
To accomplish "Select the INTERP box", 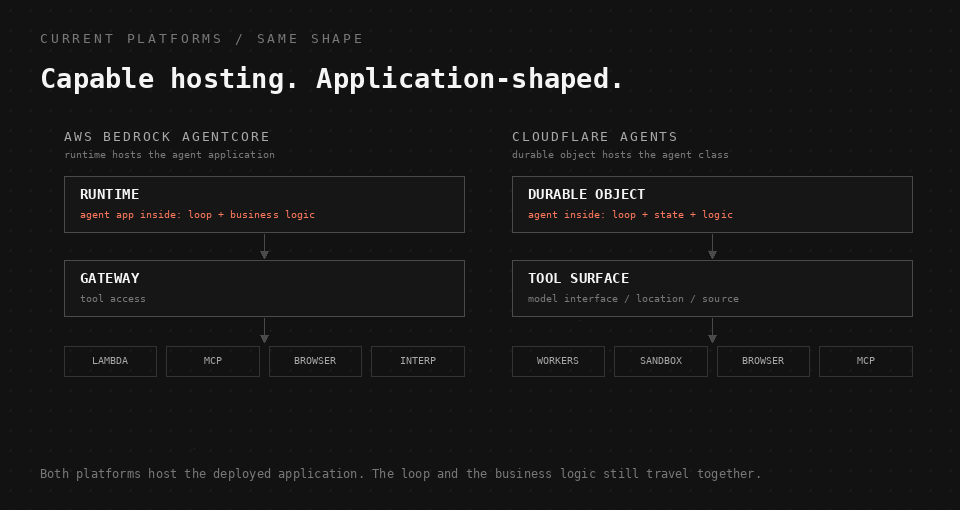I will (x=418, y=361).
